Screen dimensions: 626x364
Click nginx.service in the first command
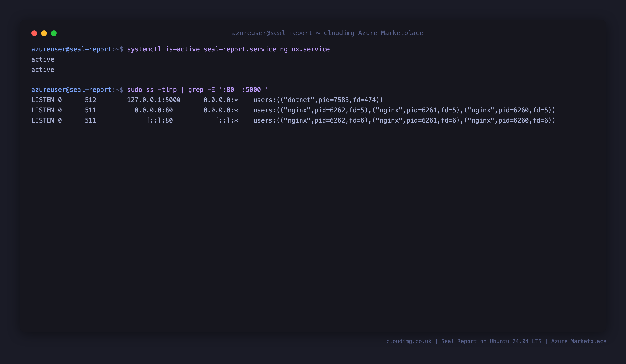point(305,49)
